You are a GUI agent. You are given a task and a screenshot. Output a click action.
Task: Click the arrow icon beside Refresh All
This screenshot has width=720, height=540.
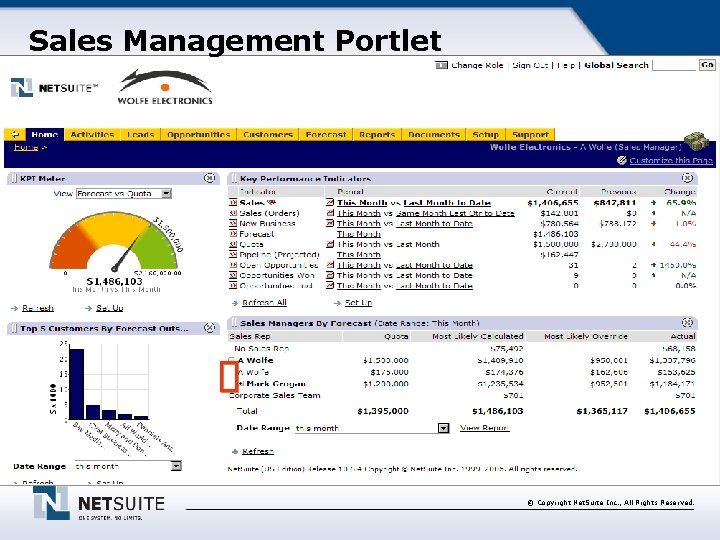tap(235, 303)
